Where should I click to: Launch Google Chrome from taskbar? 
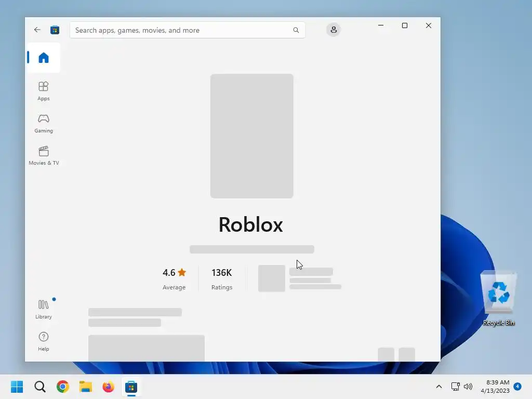[63, 387]
